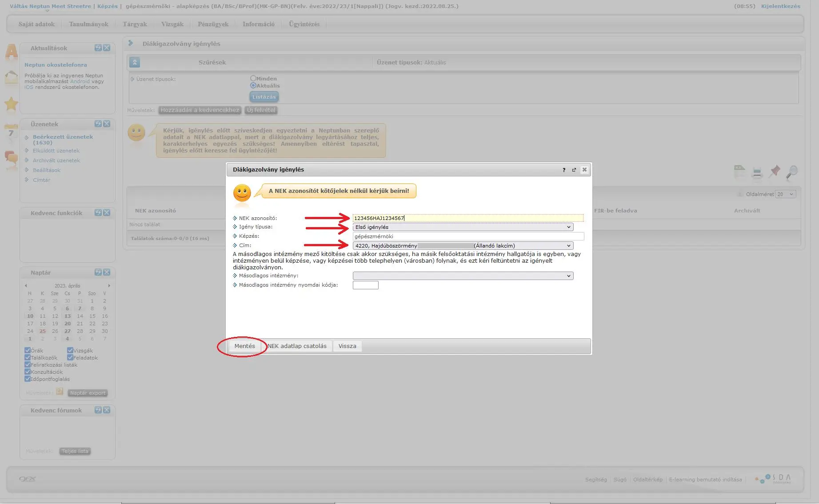
Task: Click the gold star favorites sidebar icon
Action: pyautogui.click(x=11, y=104)
